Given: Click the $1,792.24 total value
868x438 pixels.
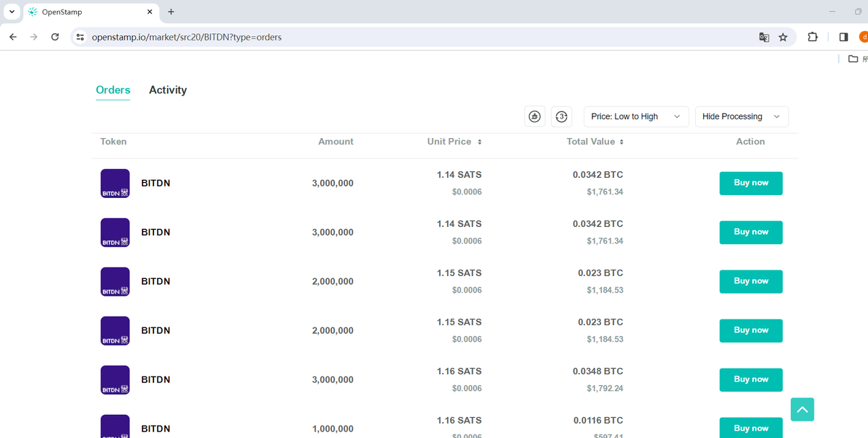Looking at the screenshot, I should click(605, 388).
